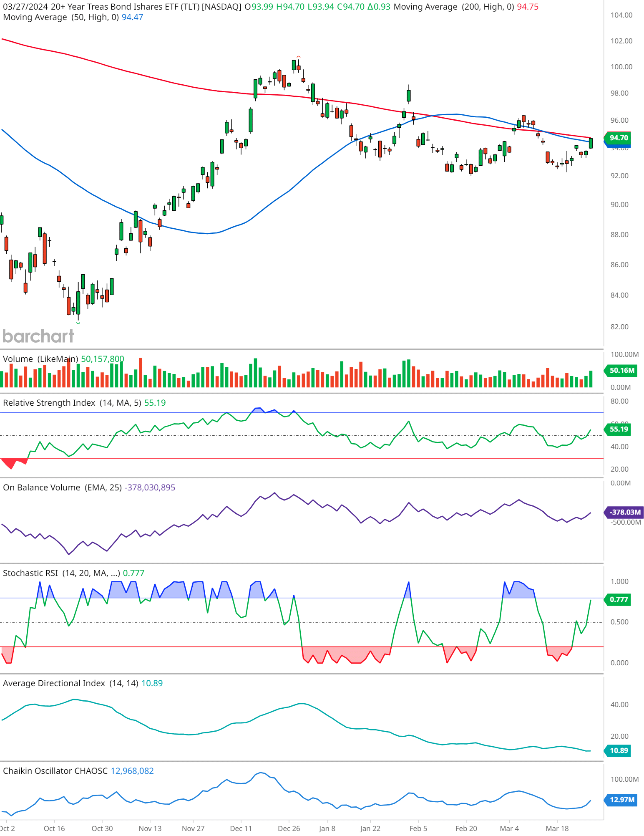Click the 'Jan 8' date axis label

coord(327,828)
